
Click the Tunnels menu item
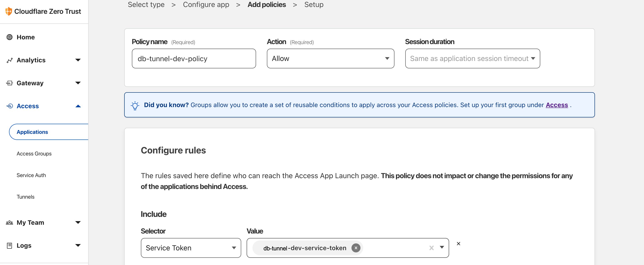pos(25,196)
